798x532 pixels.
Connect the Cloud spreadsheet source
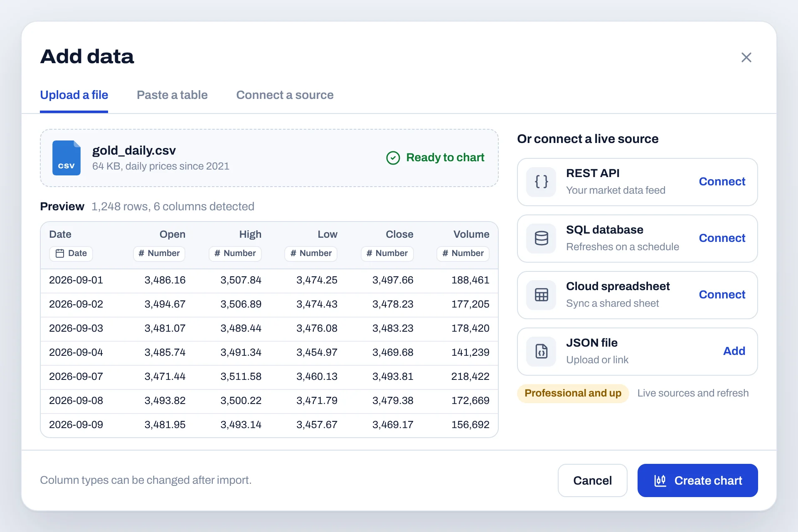point(722,295)
